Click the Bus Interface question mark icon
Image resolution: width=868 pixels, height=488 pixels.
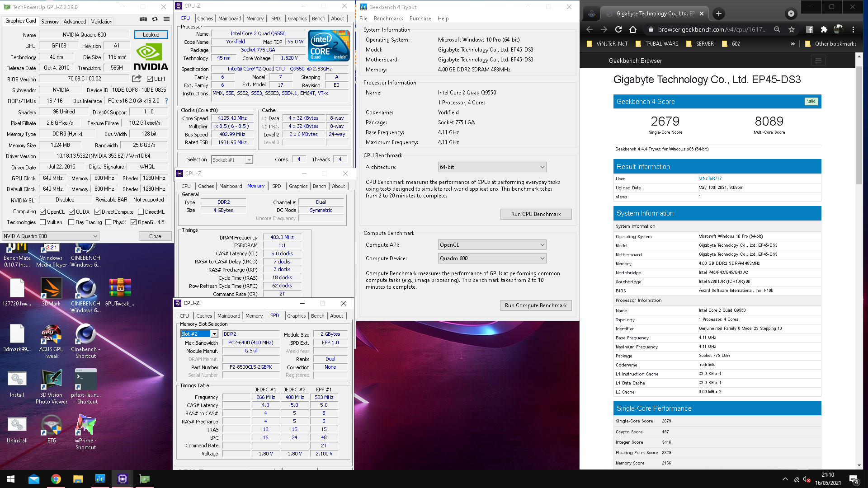point(166,101)
